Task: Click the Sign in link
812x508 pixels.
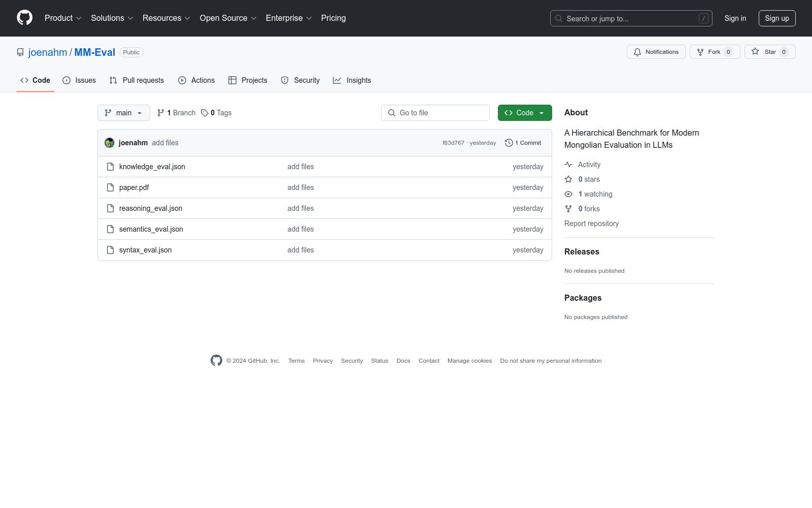Action: point(735,18)
